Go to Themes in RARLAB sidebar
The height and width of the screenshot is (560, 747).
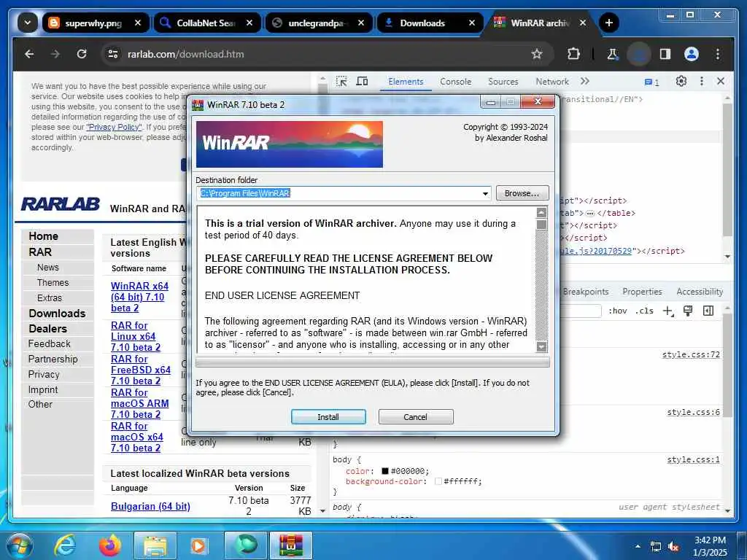53,282
